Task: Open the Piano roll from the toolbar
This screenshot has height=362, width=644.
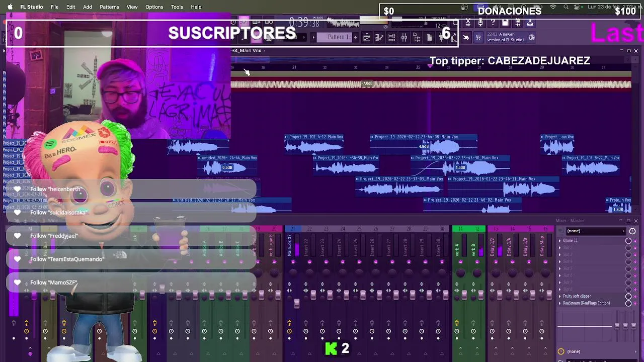Action: click(x=379, y=37)
